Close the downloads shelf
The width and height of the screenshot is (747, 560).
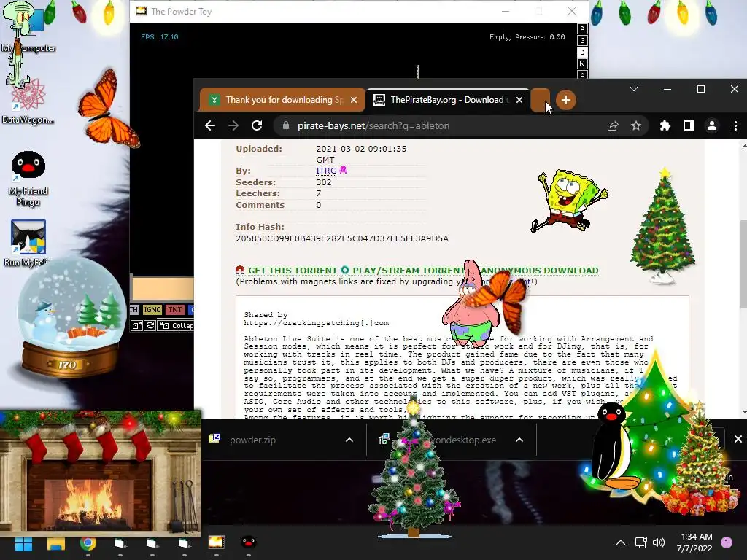tap(738, 439)
